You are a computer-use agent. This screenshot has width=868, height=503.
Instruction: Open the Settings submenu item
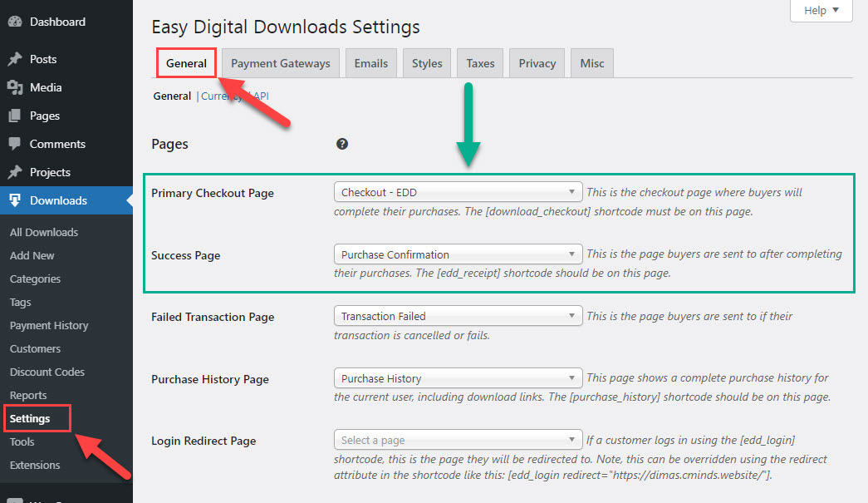coord(30,418)
